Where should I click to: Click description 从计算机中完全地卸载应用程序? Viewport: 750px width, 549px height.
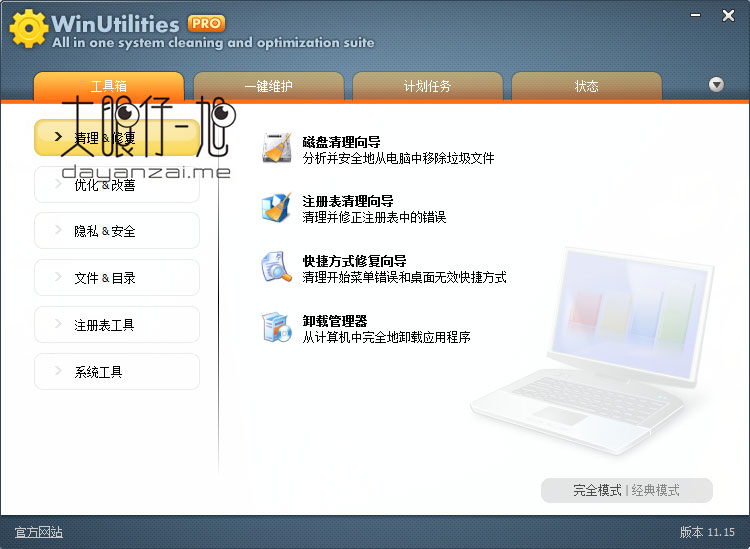point(386,337)
